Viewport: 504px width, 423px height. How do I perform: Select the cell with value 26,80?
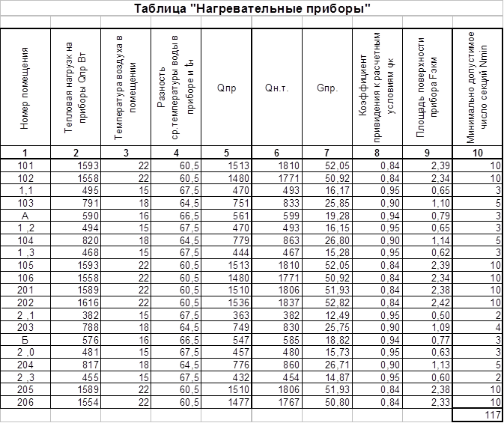(327, 238)
